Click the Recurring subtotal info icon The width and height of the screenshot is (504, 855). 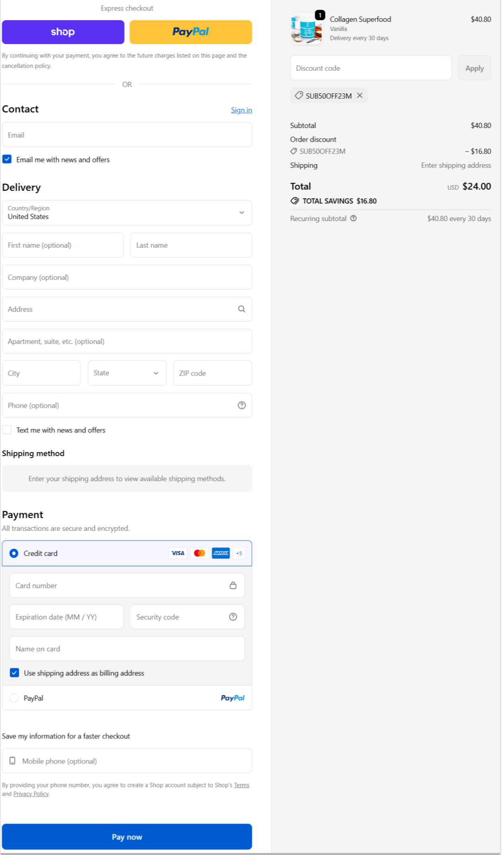coord(353,218)
